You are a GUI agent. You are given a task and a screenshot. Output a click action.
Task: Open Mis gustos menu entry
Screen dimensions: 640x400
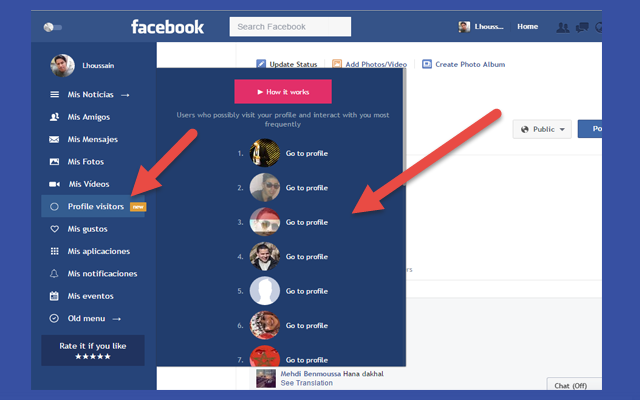coord(87,229)
